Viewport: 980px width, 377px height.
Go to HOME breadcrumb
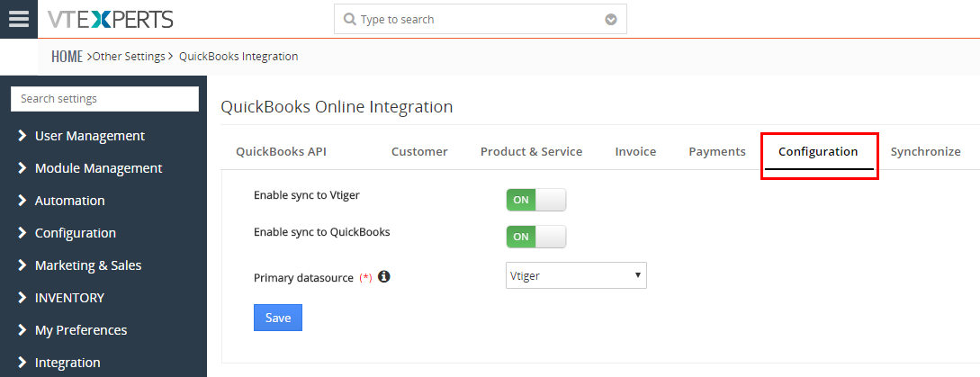(67, 57)
